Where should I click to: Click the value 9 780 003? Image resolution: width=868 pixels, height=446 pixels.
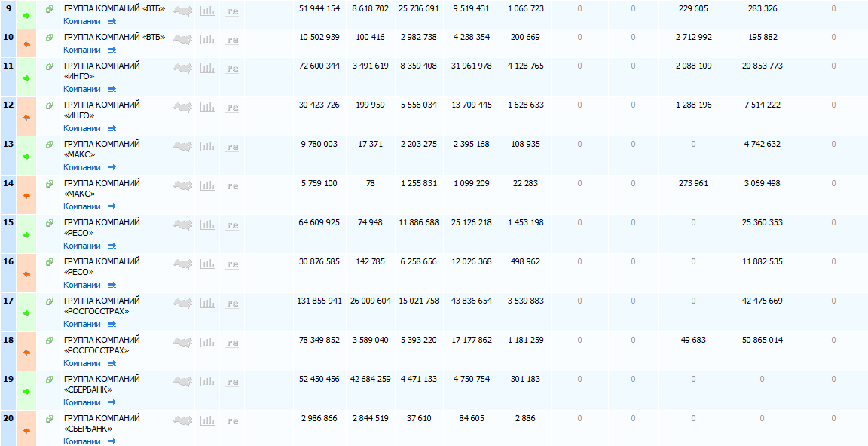coord(319,145)
